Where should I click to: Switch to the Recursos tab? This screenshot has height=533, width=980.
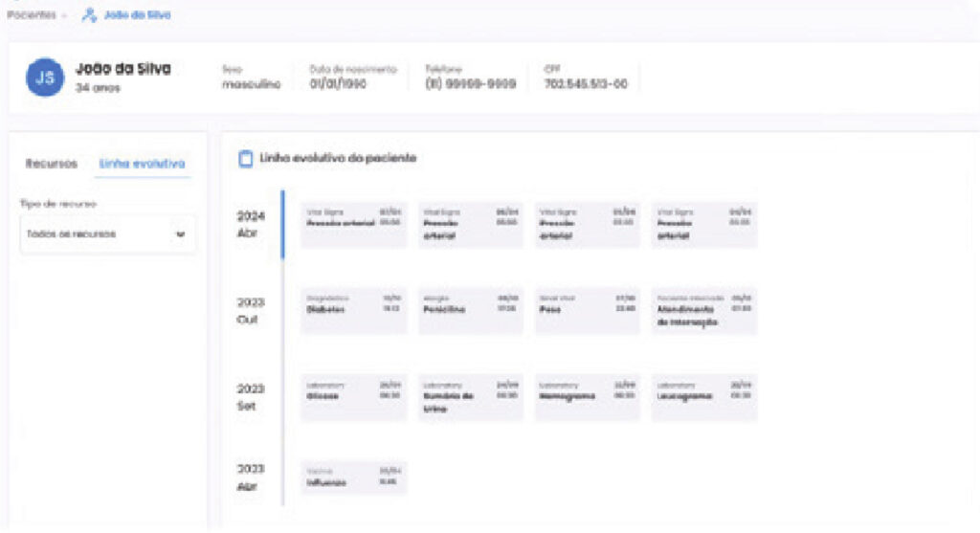coord(51,164)
